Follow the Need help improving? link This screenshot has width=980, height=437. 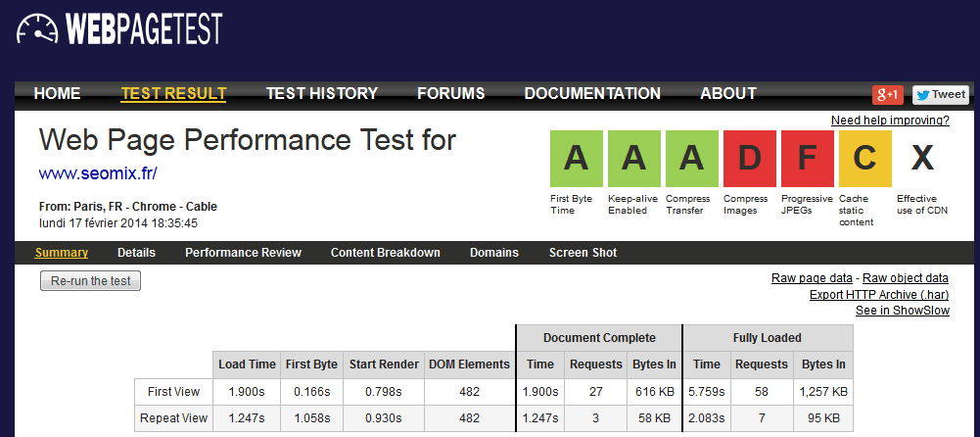pos(890,121)
